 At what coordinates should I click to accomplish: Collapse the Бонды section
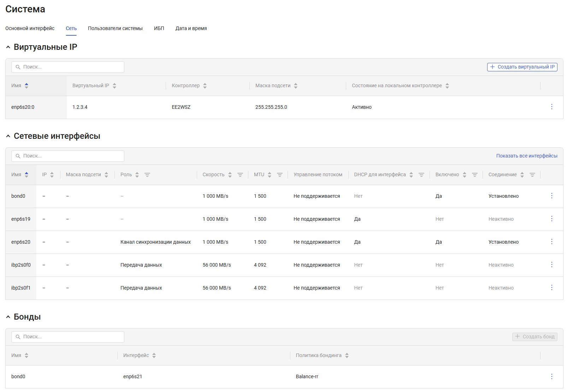click(8, 317)
